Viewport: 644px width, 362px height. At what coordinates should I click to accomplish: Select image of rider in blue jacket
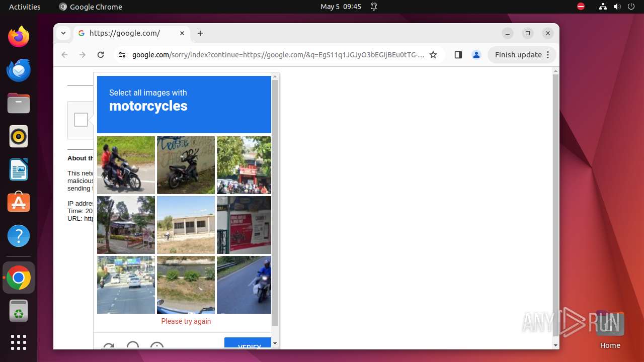click(244, 285)
